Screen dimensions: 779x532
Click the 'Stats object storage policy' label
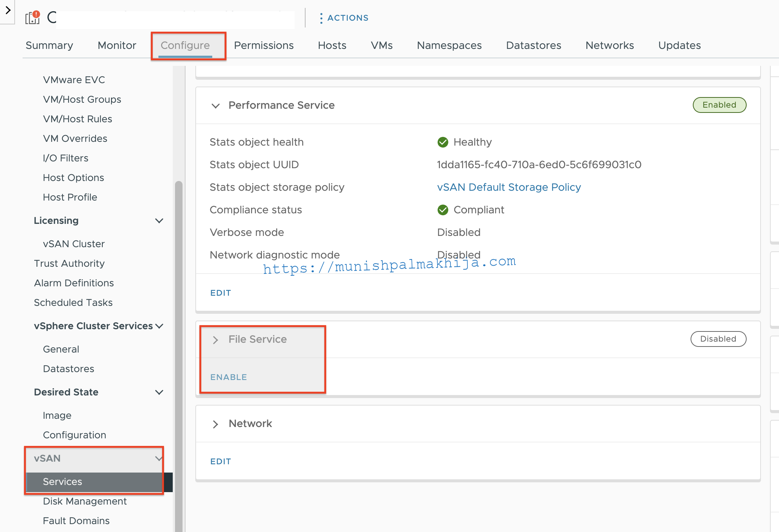[x=277, y=187]
